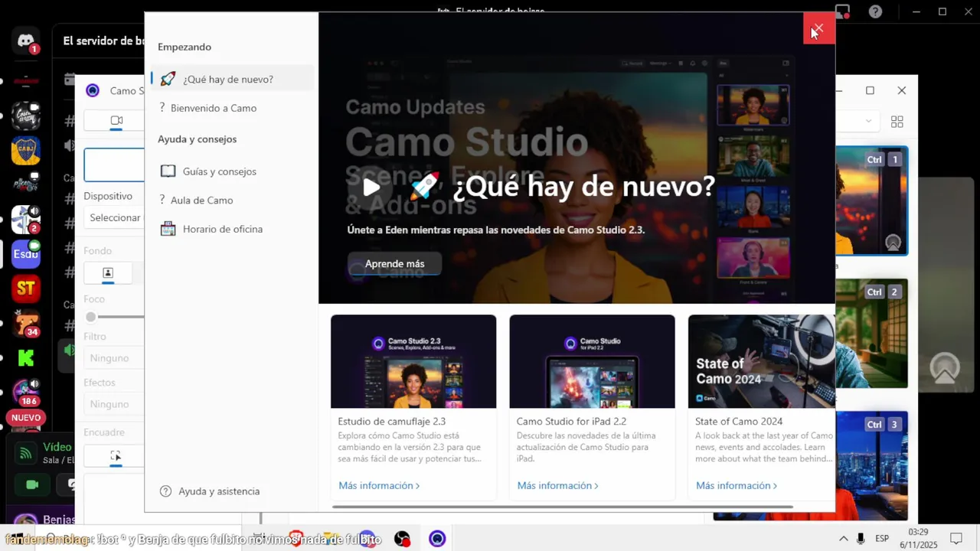Select the Ctrl 3 city night scene thumbnail

[x=872, y=466]
